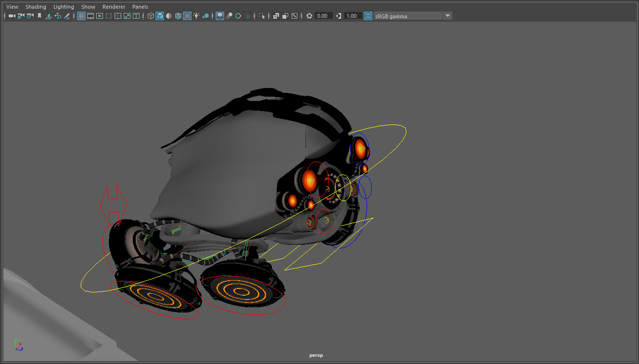Open the camera attribute editor icon
This screenshot has width=639, height=364.
(29, 15)
